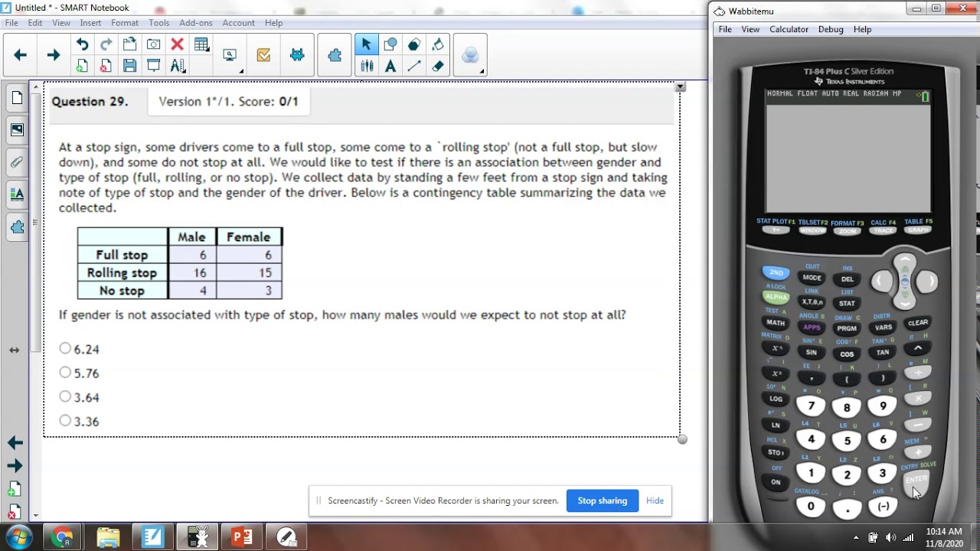
Task: Open the Calculator menu in Wabbitemu
Action: coord(789,29)
